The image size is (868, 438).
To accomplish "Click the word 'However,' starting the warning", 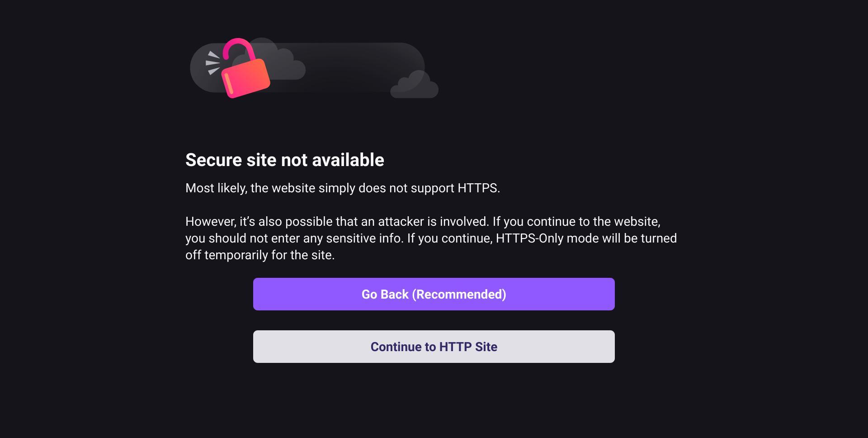I will pyautogui.click(x=211, y=222).
